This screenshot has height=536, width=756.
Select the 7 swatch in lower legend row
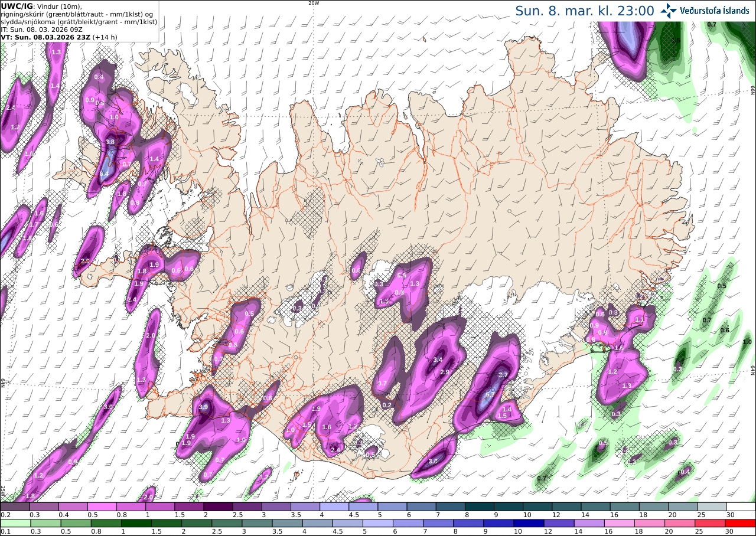(x=438, y=523)
